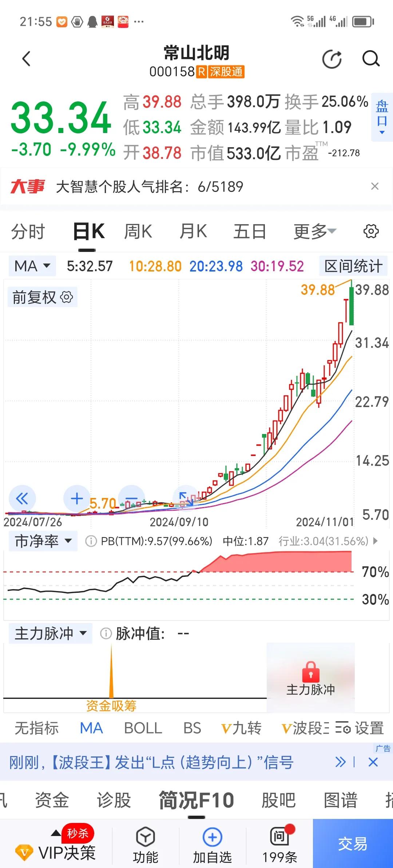Switch to 分时 chart tab
The image size is (393, 868).
28,232
